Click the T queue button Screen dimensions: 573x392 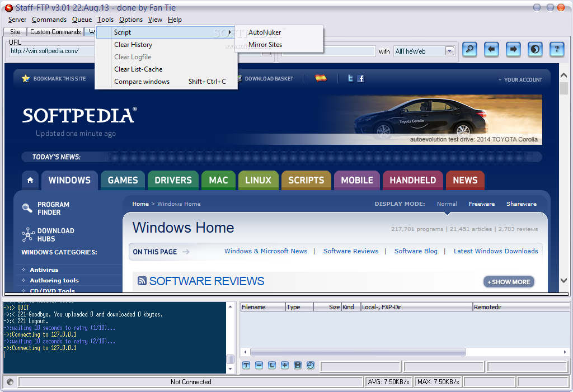point(246,365)
